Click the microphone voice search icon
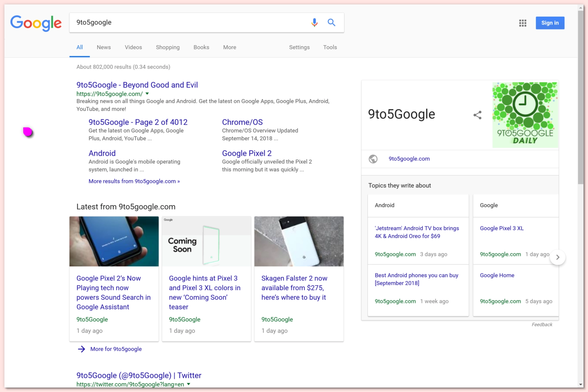Screen dimensions: 588x392 coord(314,22)
